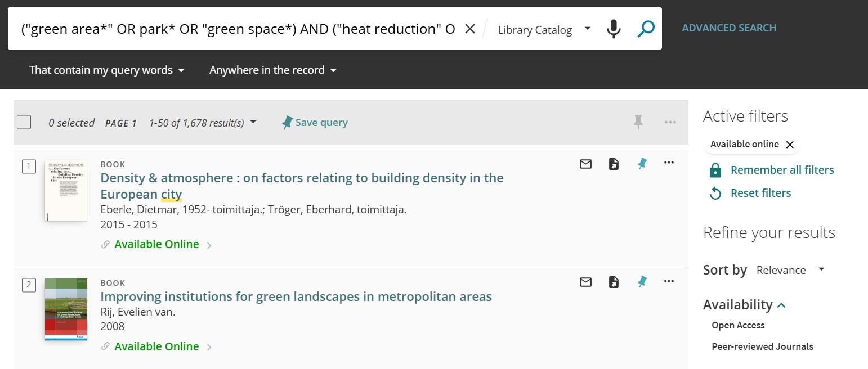Image resolution: width=868 pixels, height=369 pixels.
Task: Select the check-all results checkbox
Action: click(x=24, y=121)
